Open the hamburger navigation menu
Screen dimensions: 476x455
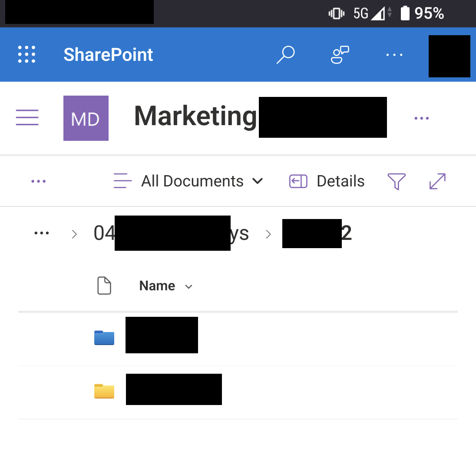(x=27, y=118)
